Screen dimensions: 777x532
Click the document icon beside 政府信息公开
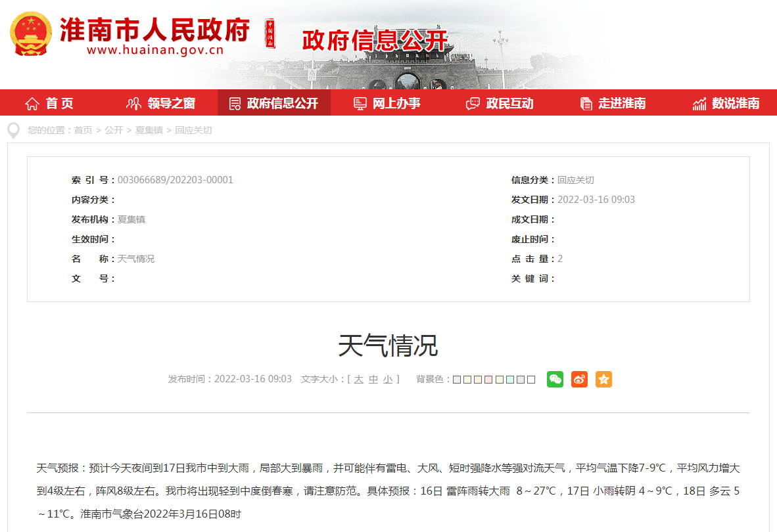234,102
